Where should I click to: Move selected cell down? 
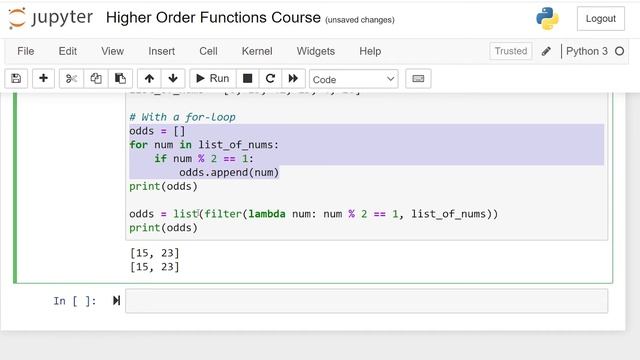173,78
